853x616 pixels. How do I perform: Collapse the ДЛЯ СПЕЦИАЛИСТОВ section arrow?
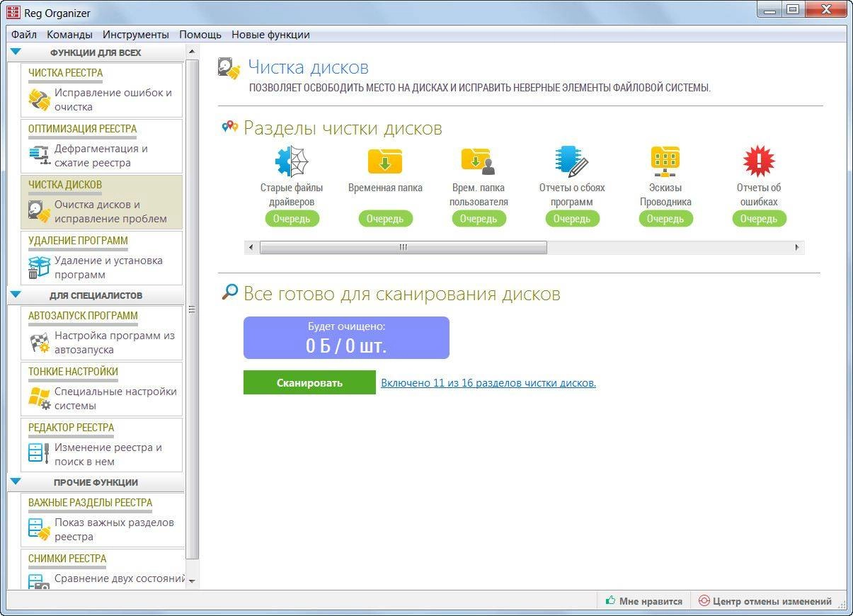tap(16, 295)
